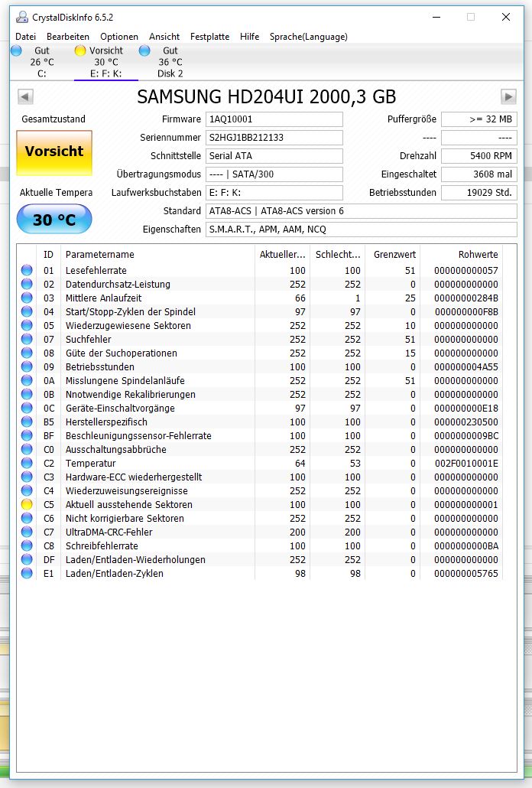Open the Datei menu
The height and width of the screenshot is (788, 532).
[25, 37]
